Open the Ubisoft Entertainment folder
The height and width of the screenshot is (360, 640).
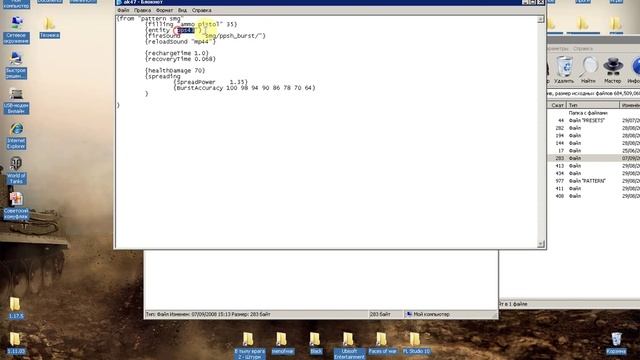click(349, 345)
